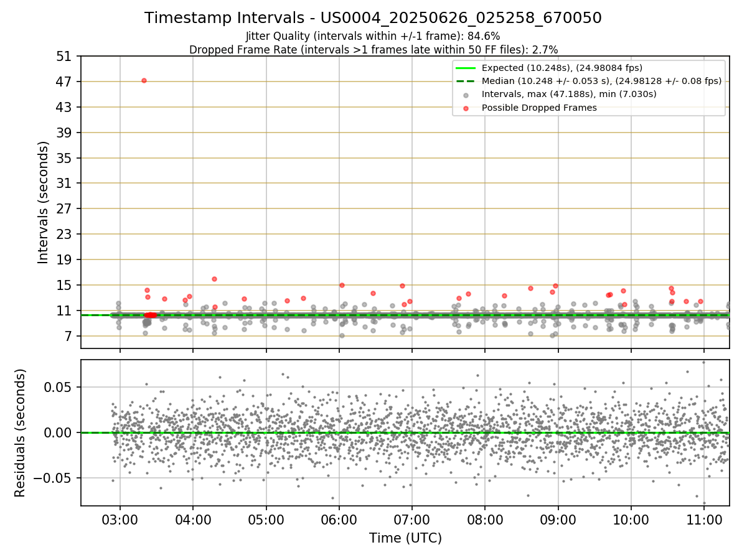747x560 pixels.
Task: Click the 07:00 x-axis tick label
Action: [x=412, y=519]
